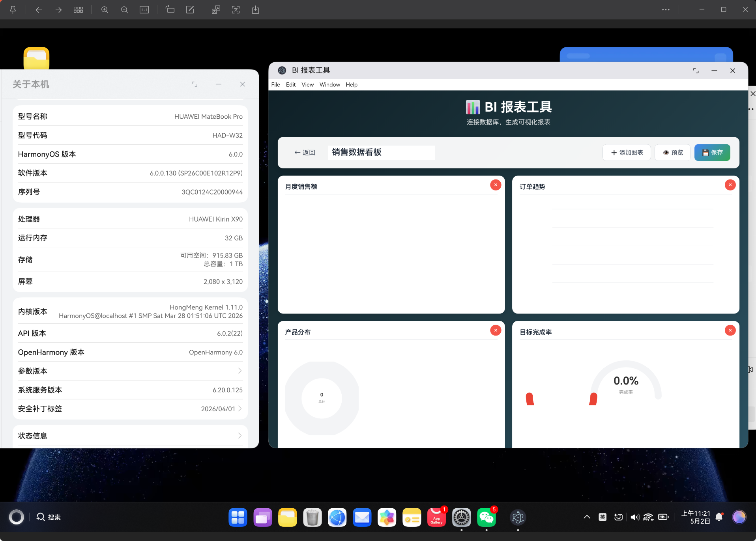Screen dimensions: 756x541
Task: Open the Gallery photos dock icon
Action: point(387,517)
